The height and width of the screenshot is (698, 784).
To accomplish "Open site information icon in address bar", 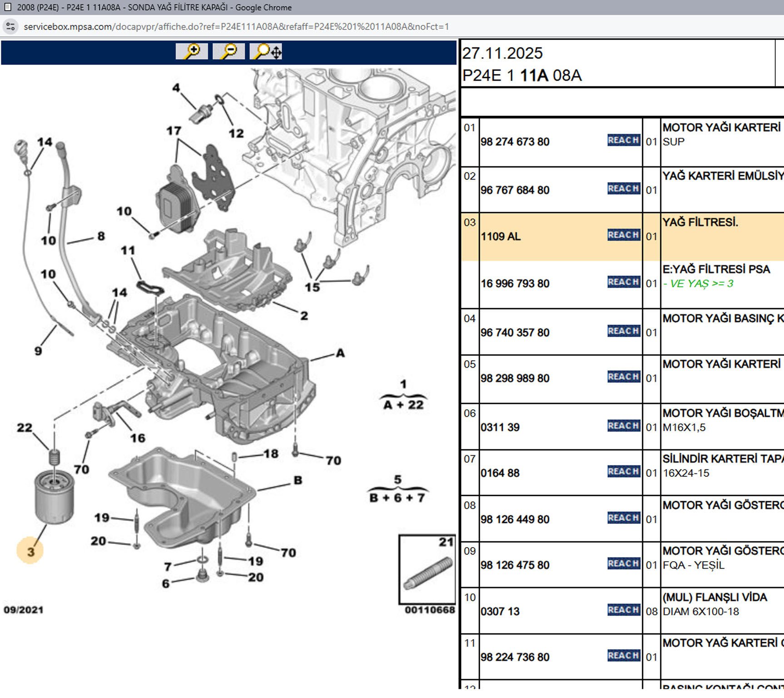I will 10,26.
